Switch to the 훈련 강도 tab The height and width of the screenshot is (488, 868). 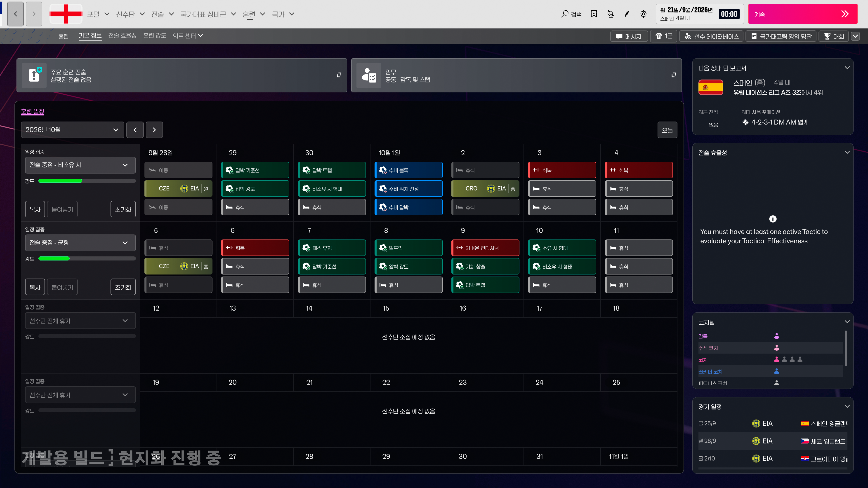(155, 36)
